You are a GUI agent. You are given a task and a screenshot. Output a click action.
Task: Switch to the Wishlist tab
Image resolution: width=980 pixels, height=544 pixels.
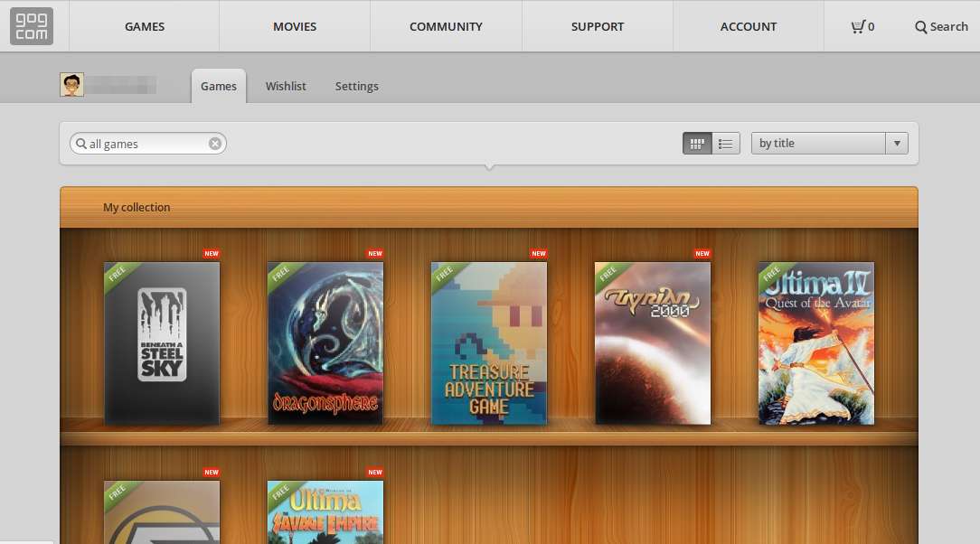[x=286, y=86]
